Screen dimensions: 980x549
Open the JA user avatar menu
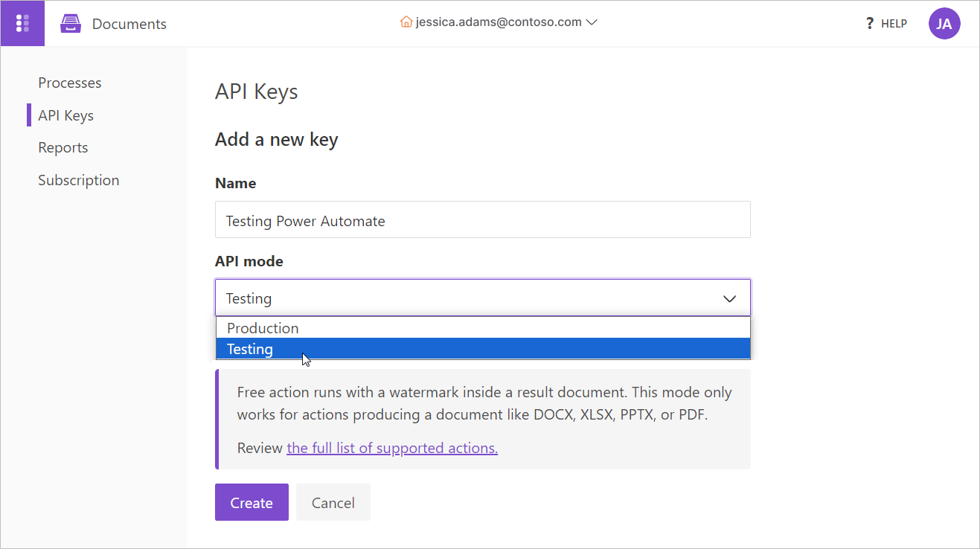point(944,24)
